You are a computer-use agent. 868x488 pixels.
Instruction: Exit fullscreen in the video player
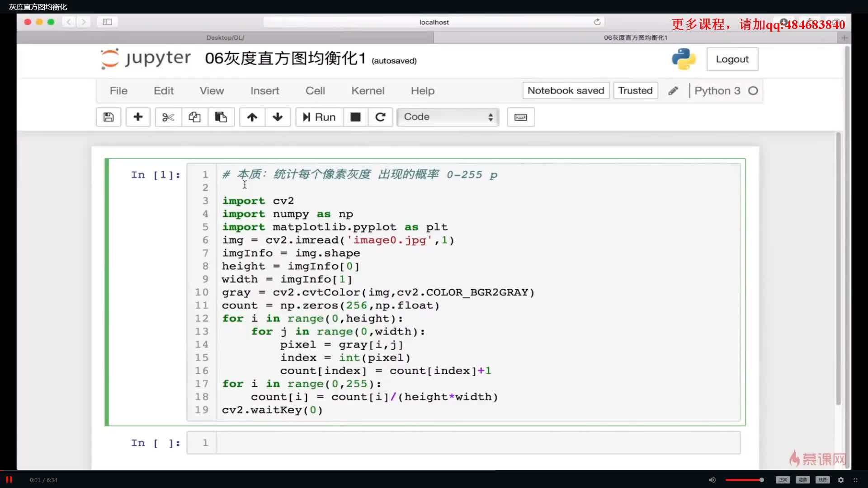855,480
